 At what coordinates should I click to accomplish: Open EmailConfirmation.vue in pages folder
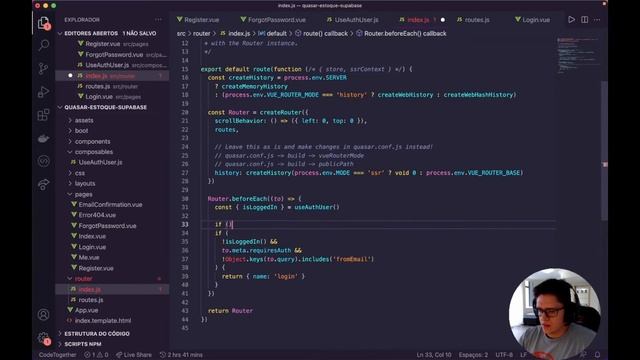[110, 204]
